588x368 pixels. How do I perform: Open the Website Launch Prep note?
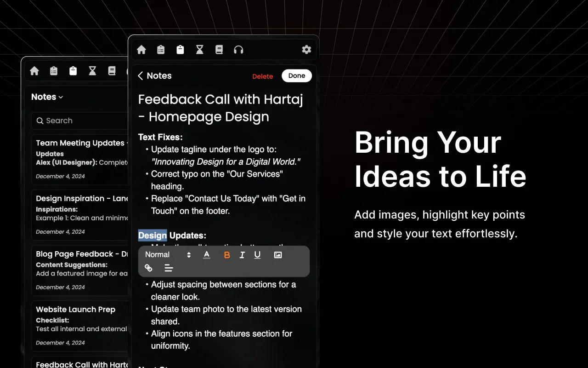79,326
